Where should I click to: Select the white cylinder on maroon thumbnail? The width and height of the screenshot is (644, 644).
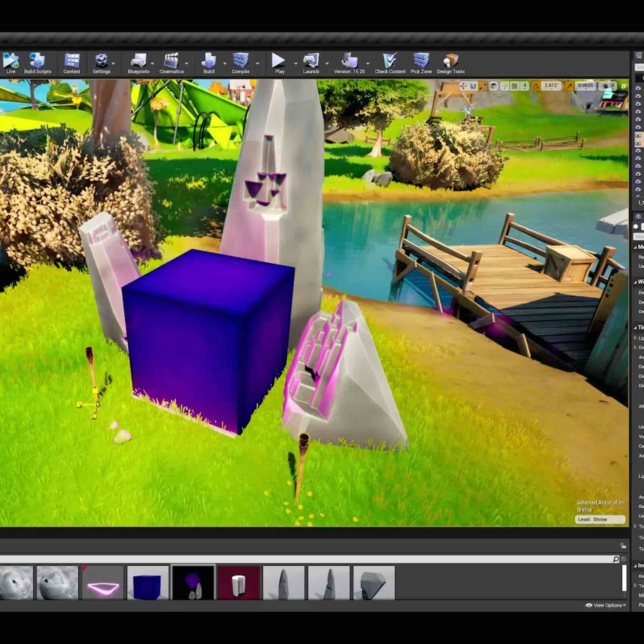[238, 583]
